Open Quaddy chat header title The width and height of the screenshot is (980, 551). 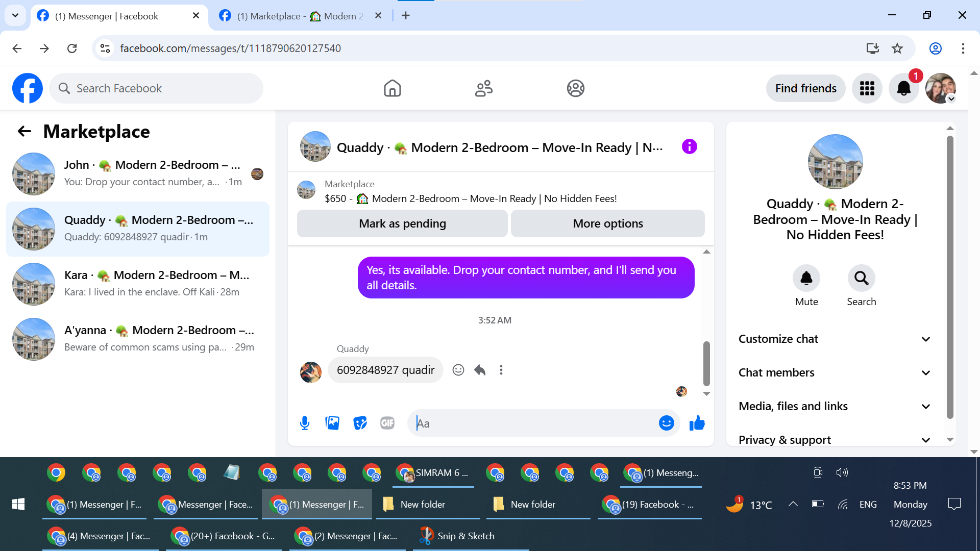(x=500, y=147)
